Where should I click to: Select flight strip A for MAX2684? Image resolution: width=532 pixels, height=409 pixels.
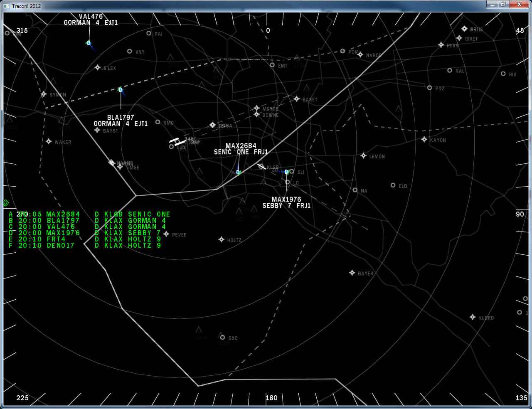pyautogui.click(x=89, y=214)
